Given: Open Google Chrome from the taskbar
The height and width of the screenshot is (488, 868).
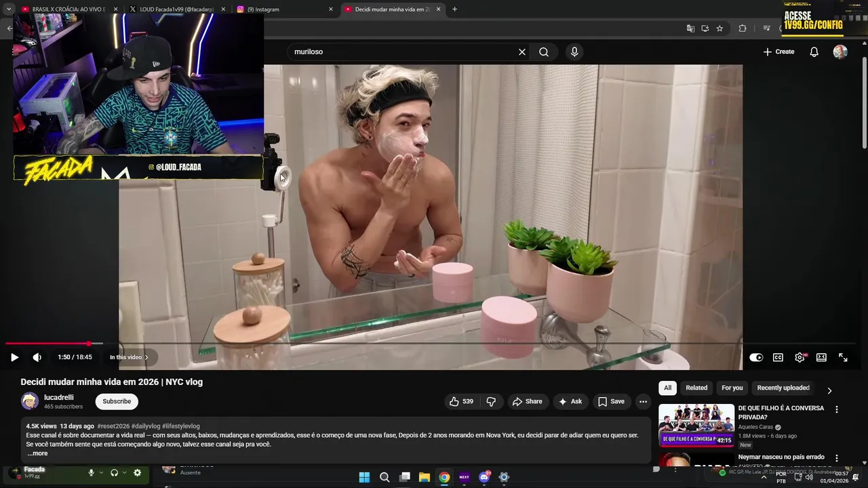Looking at the screenshot, I should 444,477.
